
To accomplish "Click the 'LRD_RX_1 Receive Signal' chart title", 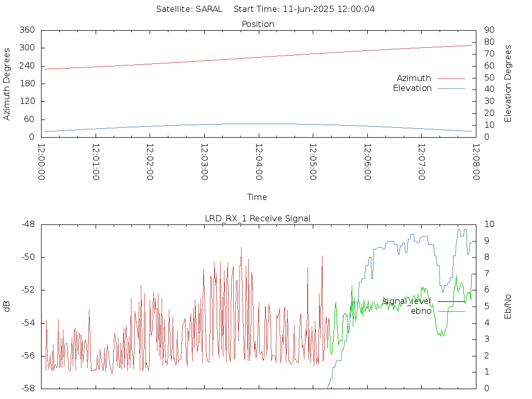I will 258,219.
